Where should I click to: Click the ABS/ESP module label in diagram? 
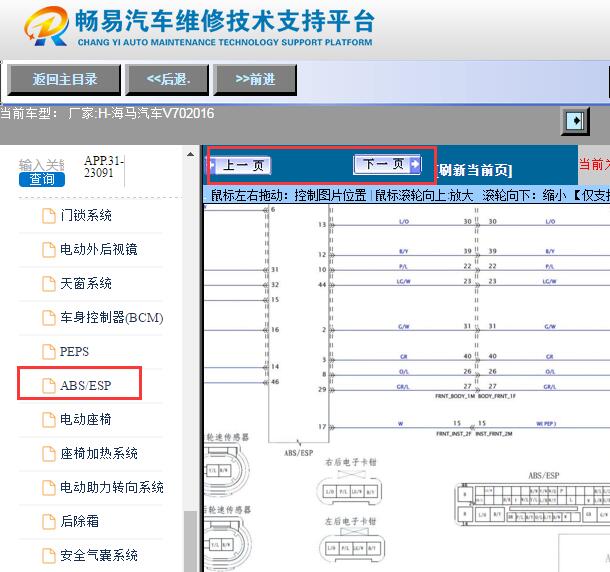pyautogui.click(x=298, y=453)
